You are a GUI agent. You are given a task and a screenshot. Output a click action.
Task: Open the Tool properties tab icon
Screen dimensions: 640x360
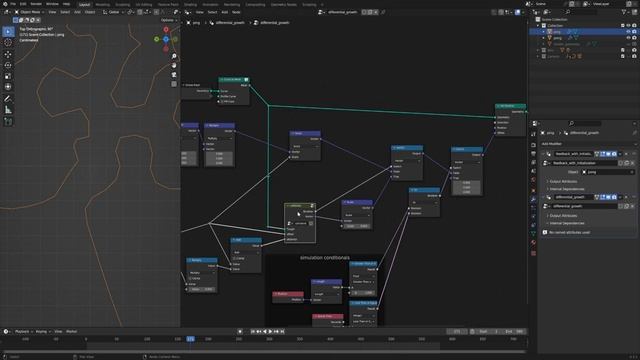[x=533, y=134]
